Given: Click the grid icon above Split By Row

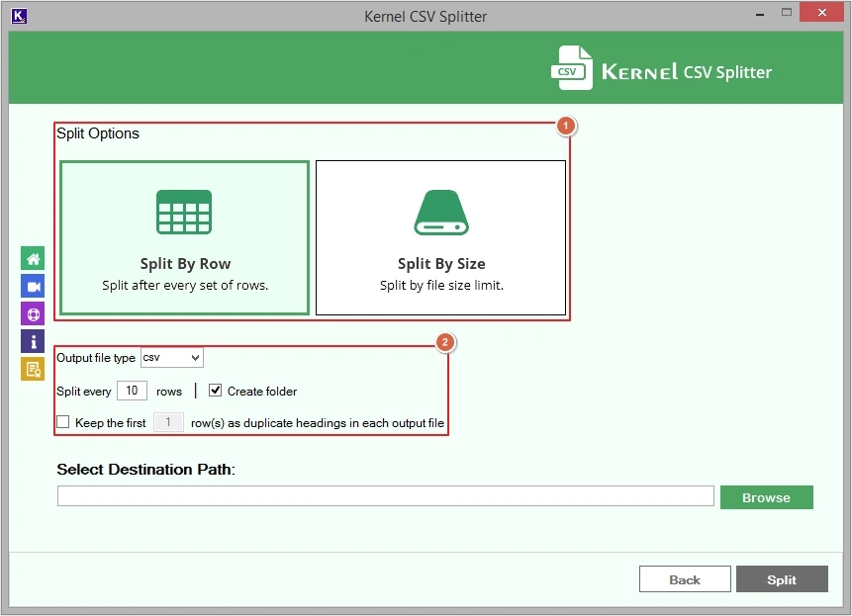Looking at the screenshot, I should pyautogui.click(x=183, y=211).
